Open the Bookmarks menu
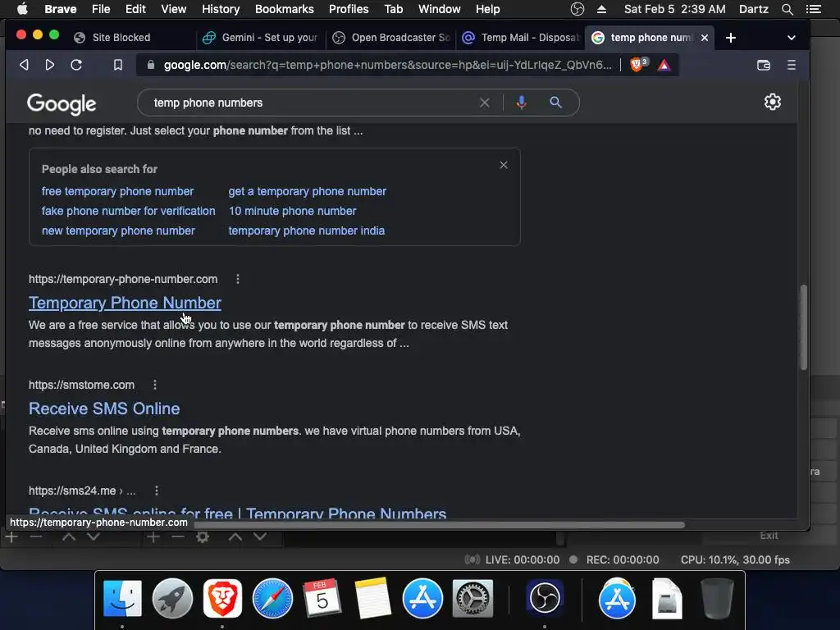Image resolution: width=840 pixels, height=630 pixels. point(285,9)
